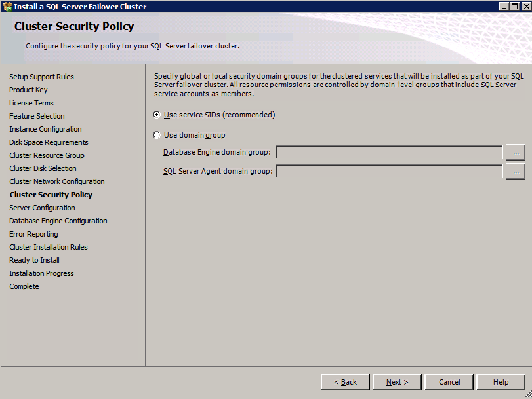This screenshot has height=399, width=532.
Task: Maximize the installer window
Action: 514,7
